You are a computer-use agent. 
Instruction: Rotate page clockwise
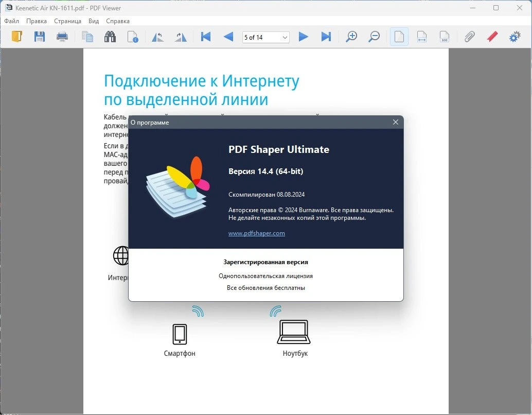click(x=181, y=37)
